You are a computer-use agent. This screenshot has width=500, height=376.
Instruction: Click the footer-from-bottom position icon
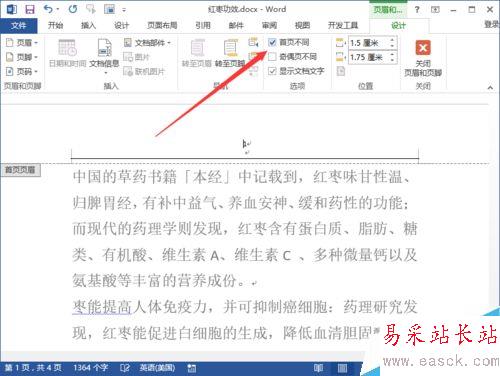coord(340,57)
